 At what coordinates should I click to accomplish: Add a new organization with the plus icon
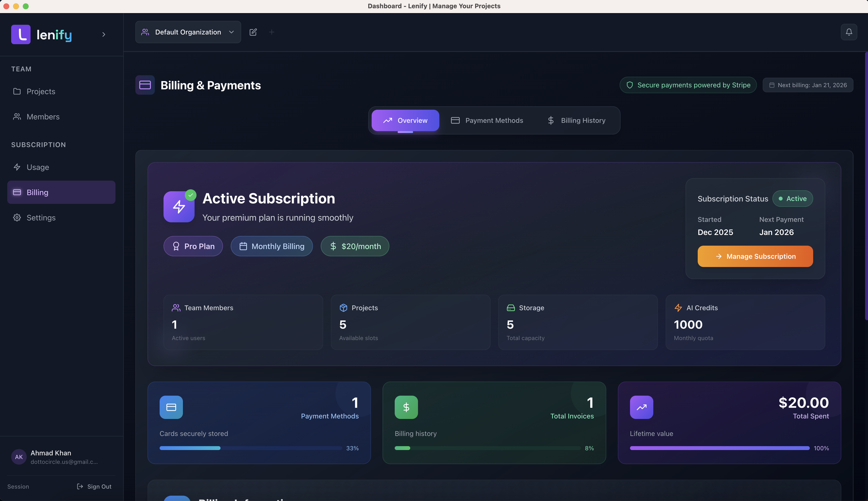(x=272, y=32)
